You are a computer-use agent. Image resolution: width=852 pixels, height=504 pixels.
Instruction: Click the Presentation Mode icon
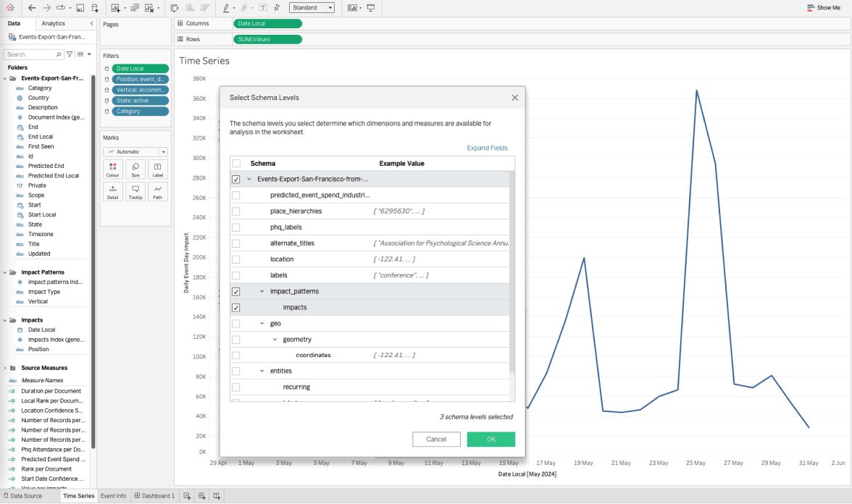click(x=371, y=7)
